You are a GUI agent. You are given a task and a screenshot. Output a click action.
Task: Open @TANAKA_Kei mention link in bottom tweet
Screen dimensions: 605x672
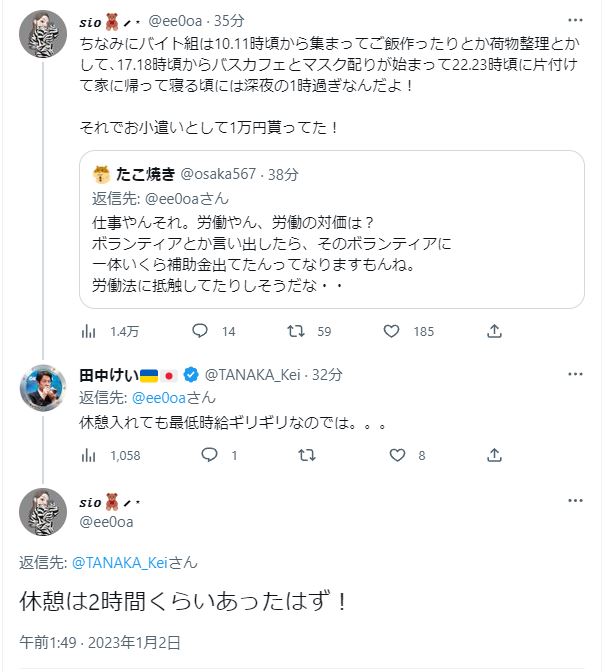(118, 563)
